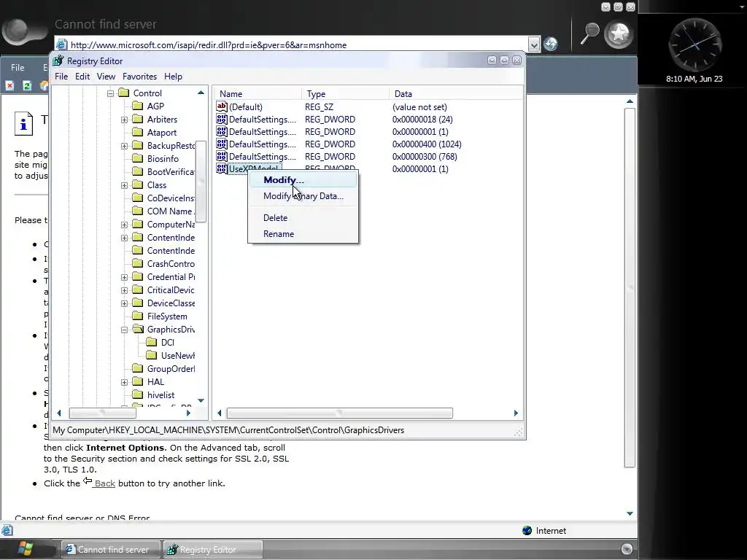Collapse the GraphicsDrivers tree node
The width and height of the screenshot is (747, 560).
coord(124,330)
